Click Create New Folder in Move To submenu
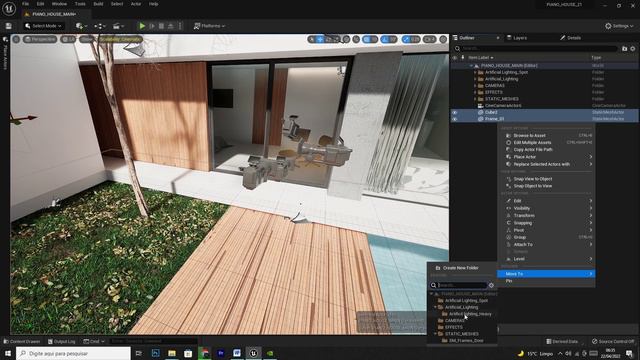The width and height of the screenshot is (640, 360). (462, 268)
